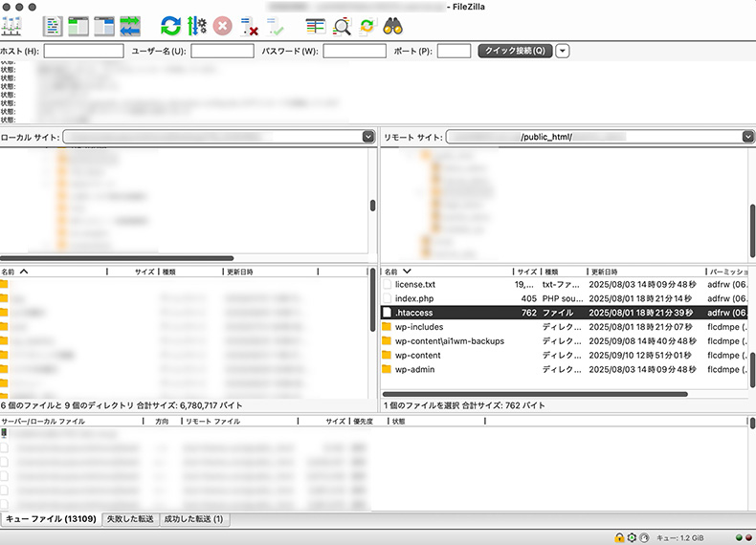Expand the local site path dropdown
Image resolution: width=756 pixels, height=545 pixels.
click(x=368, y=137)
